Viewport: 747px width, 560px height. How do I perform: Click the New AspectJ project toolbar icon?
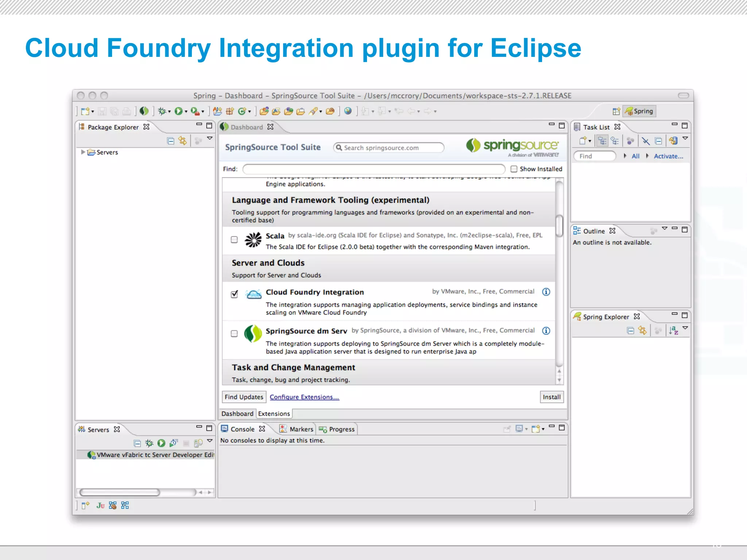pyautogui.click(x=217, y=111)
